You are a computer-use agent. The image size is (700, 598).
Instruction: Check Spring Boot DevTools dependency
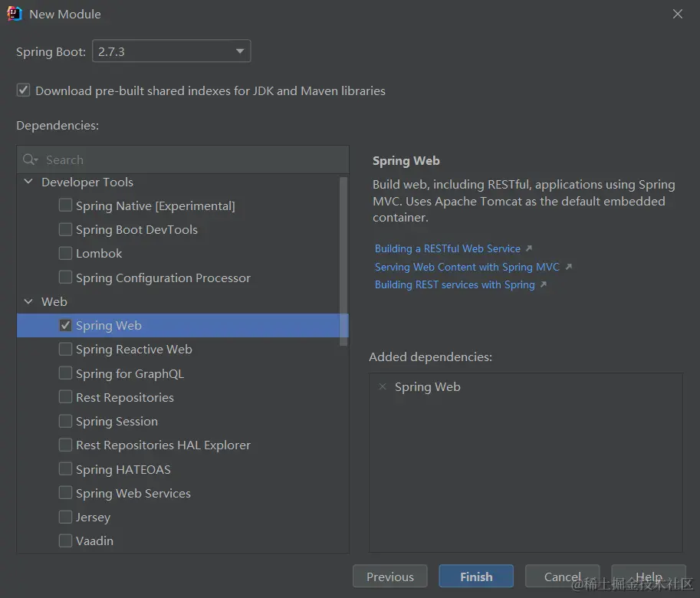[66, 229]
